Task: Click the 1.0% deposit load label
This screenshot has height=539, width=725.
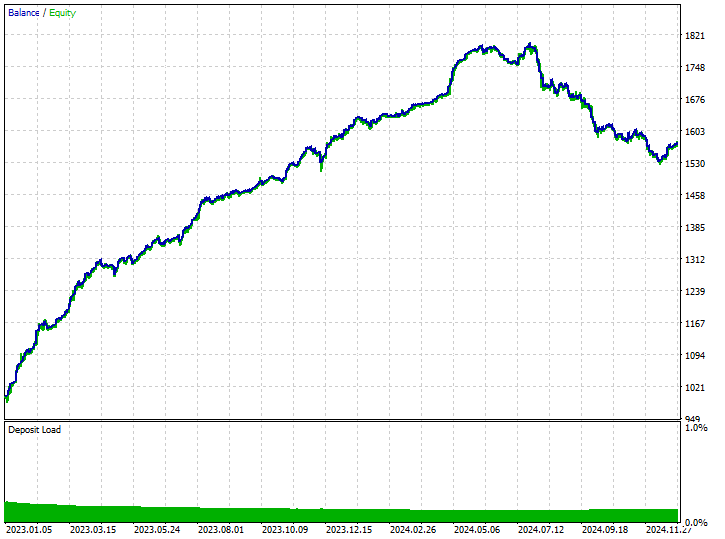Action: (696, 428)
